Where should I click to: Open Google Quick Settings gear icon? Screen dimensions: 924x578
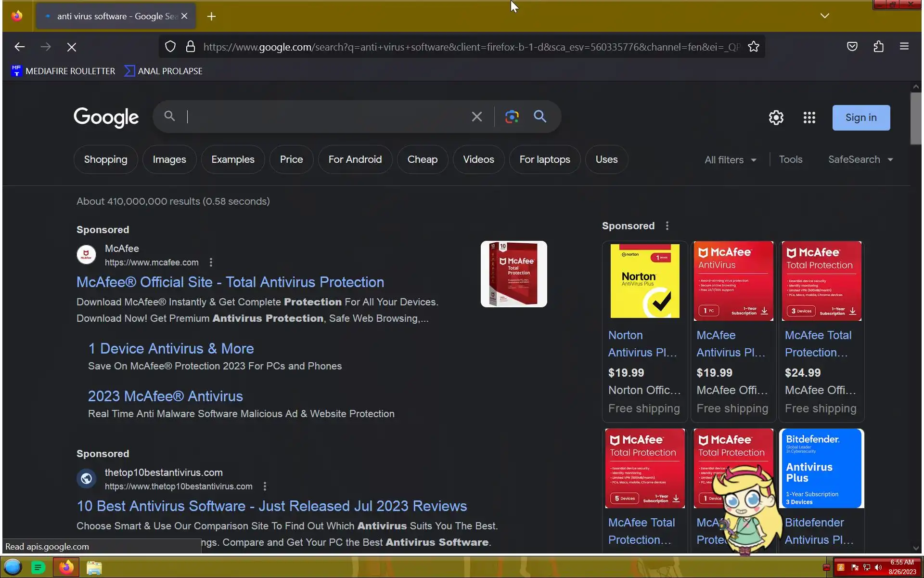pos(776,118)
